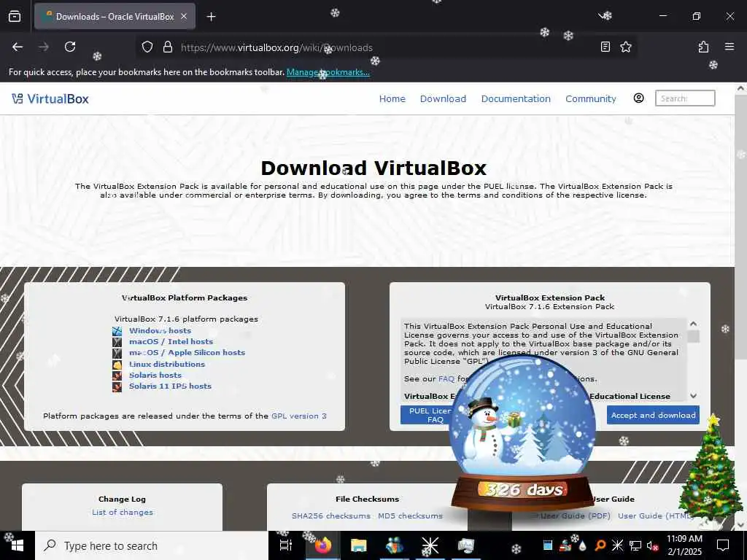Open the MD5 checksums link

pos(410,516)
